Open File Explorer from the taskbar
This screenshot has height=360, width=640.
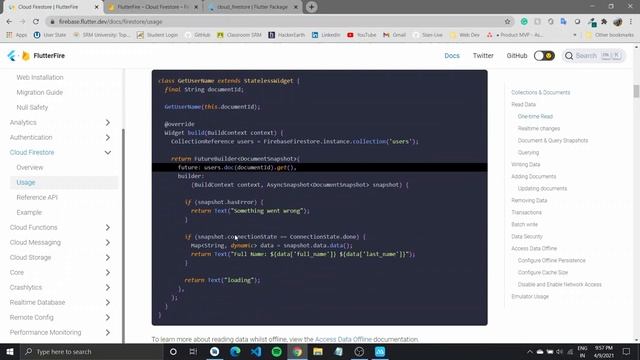(x=318, y=352)
